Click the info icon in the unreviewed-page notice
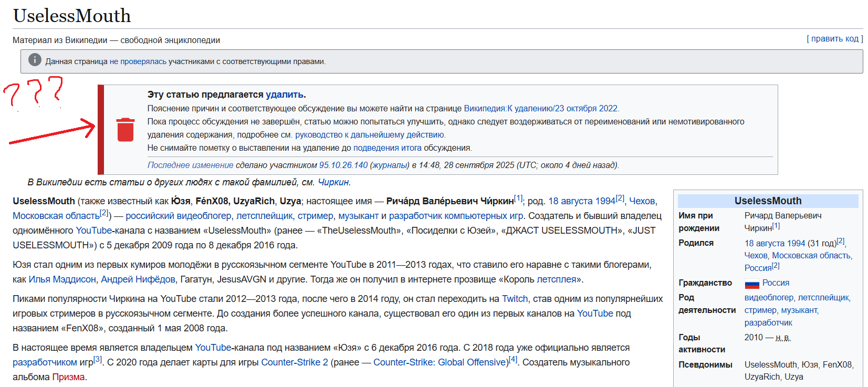Viewport: 868px width, 387px height. pyautogui.click(x=35, y=60)
